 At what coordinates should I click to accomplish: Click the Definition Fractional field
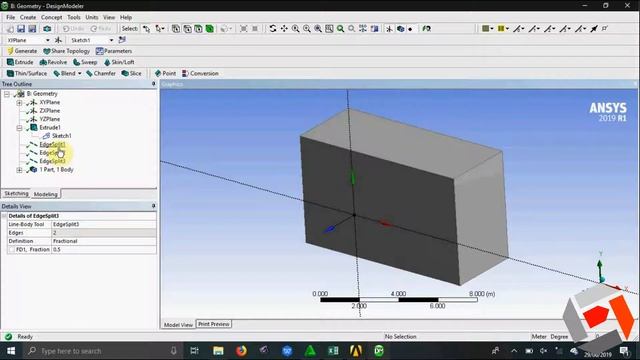click(104, 241)
